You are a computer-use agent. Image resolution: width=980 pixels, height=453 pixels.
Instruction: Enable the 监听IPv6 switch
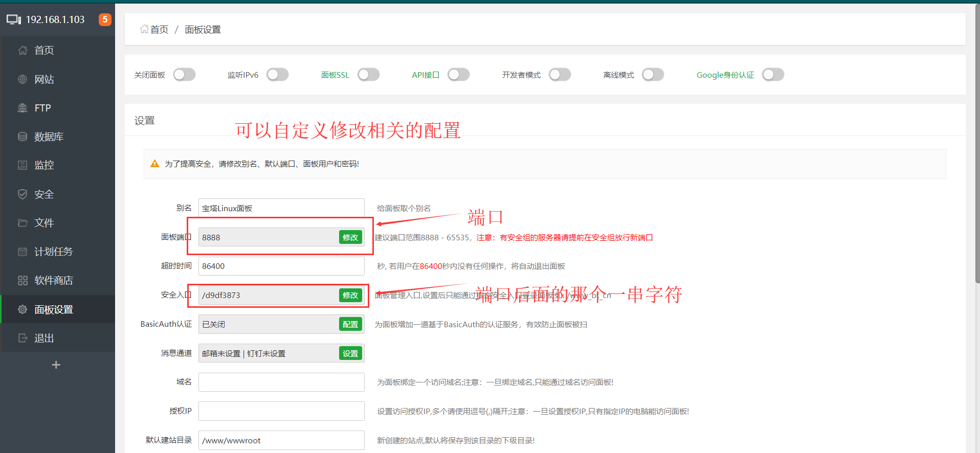coord(277,75)
